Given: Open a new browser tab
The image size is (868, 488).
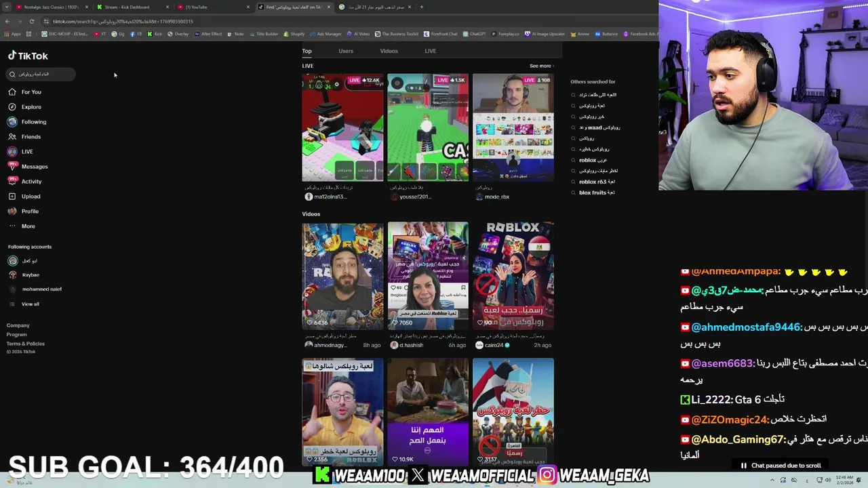Looking at the screenshot, I should tap(421, 7).
